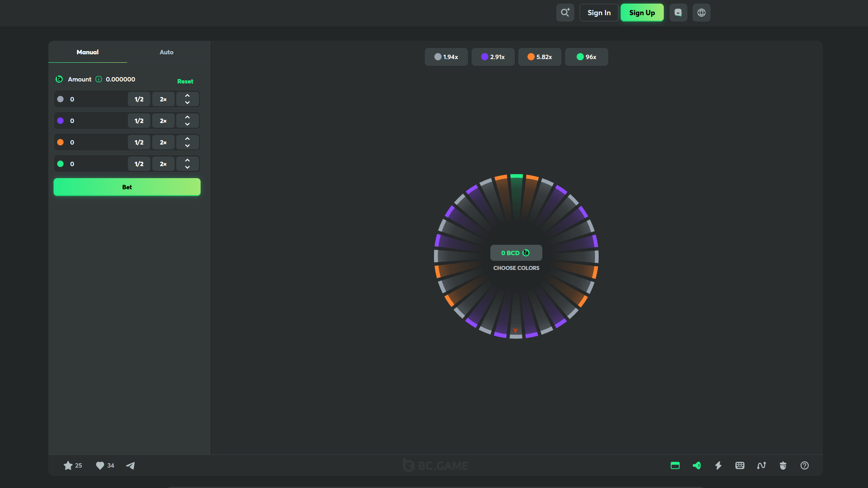The image size is (868, 488).
Task: Click the 0.000000 amount value
Action: point(121,79)
